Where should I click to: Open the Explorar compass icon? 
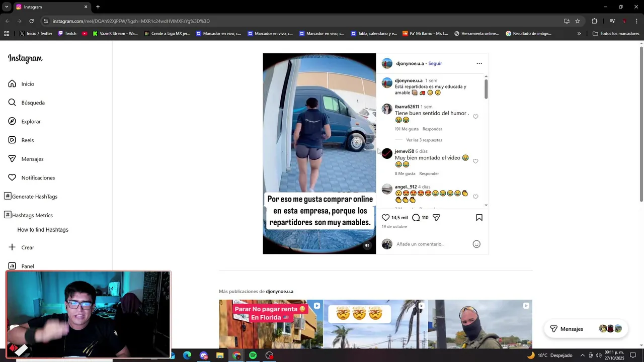click(x=12, y=121)
